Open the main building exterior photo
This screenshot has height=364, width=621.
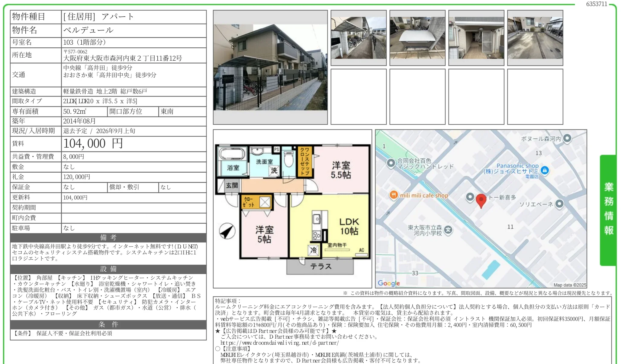click(270, 67)
